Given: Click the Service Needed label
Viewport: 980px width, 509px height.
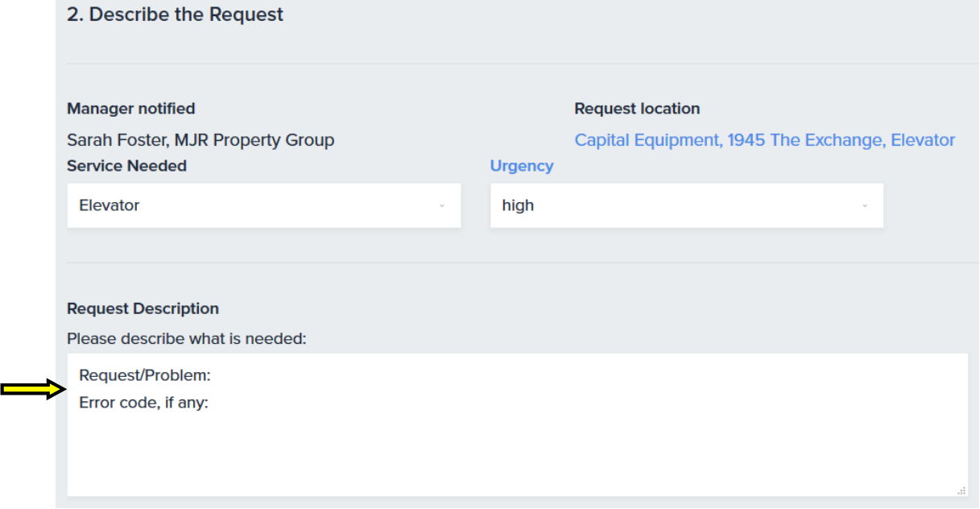Looking at the screenshot, I should pyautogui.click(x=126, y=166).
